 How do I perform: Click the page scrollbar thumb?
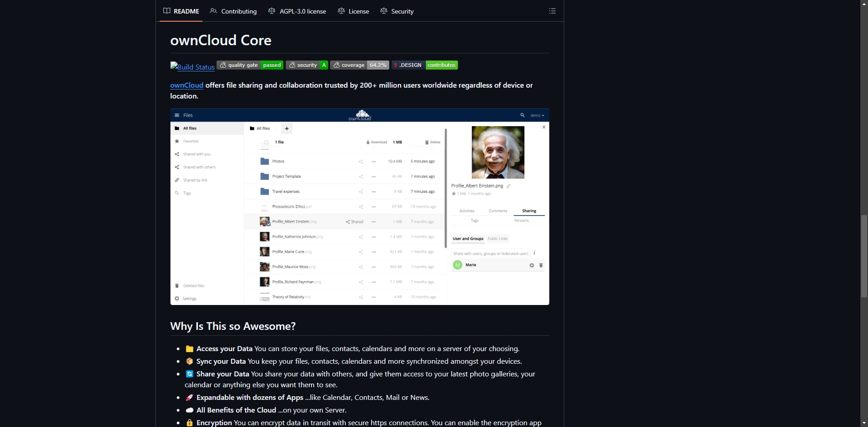click(864, 256)
